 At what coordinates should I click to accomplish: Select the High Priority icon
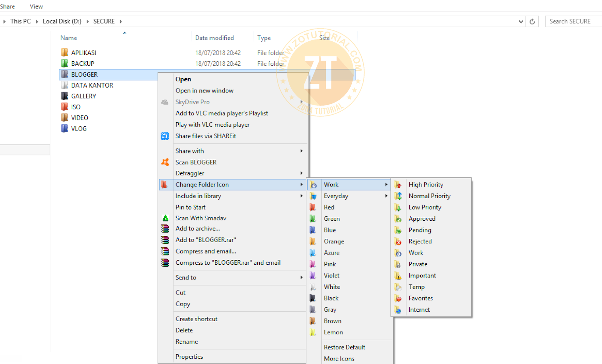[x=398, y=184]
